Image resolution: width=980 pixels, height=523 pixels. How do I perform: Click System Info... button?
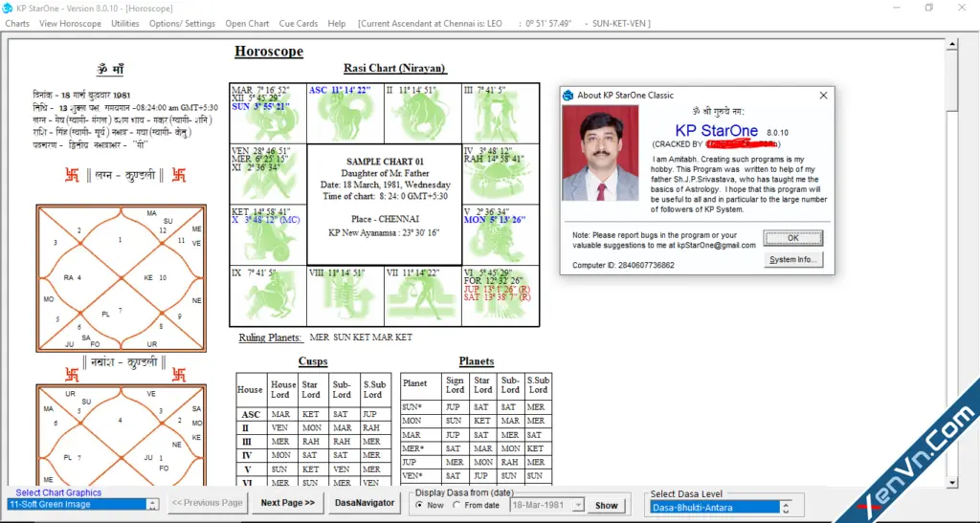[793, 260]
